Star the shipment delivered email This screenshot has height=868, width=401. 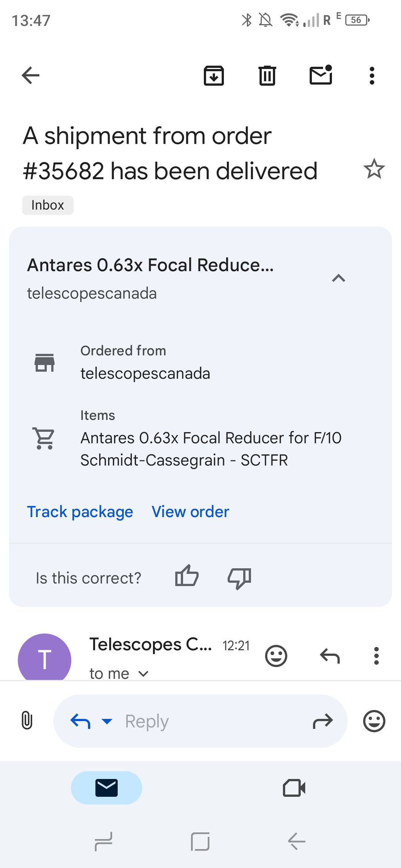coord(374,169)
